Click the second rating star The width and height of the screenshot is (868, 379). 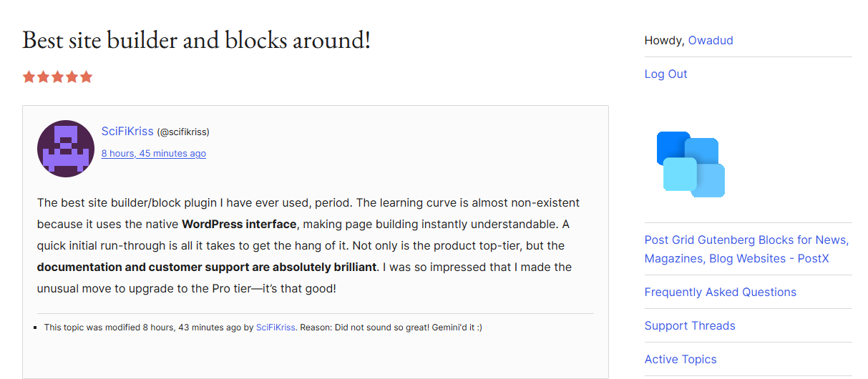click(x=44, y=77)
